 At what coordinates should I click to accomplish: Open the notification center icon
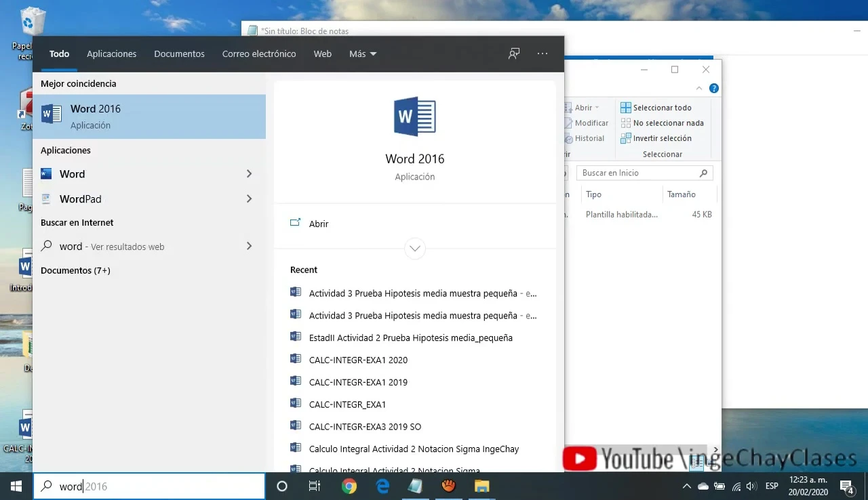pos(846,486)
